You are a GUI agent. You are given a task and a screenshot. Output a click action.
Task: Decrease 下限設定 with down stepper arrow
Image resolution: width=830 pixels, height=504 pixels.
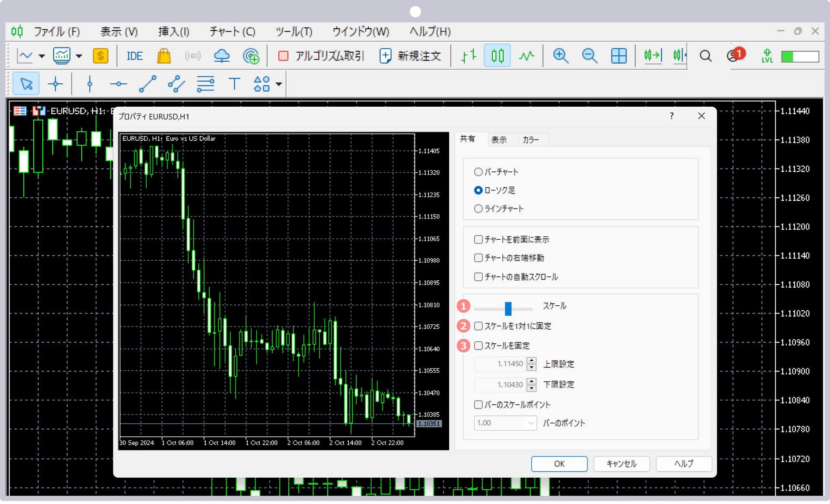pos(532,388)
